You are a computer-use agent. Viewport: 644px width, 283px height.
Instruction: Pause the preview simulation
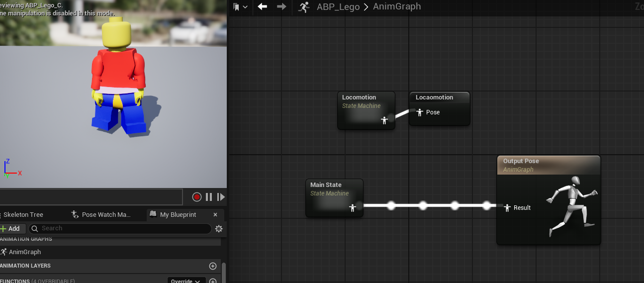point(209,197)
